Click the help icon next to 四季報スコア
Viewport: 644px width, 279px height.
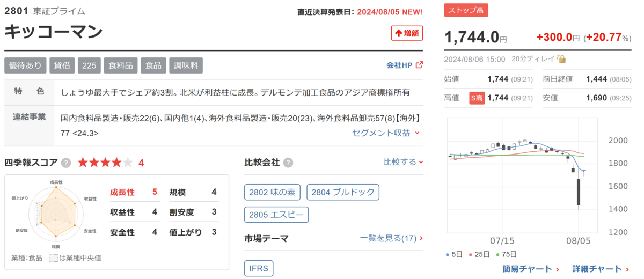pyautogui.click(x=66, y=163)
